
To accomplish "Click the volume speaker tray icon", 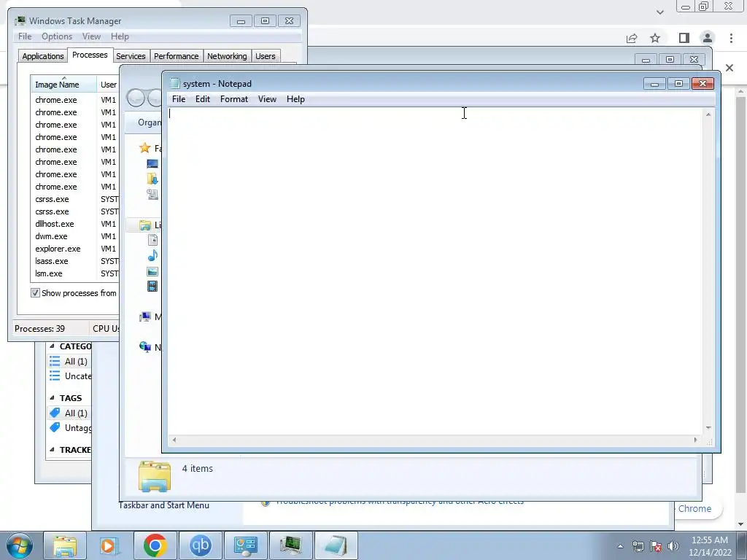I will coord(673,546).
